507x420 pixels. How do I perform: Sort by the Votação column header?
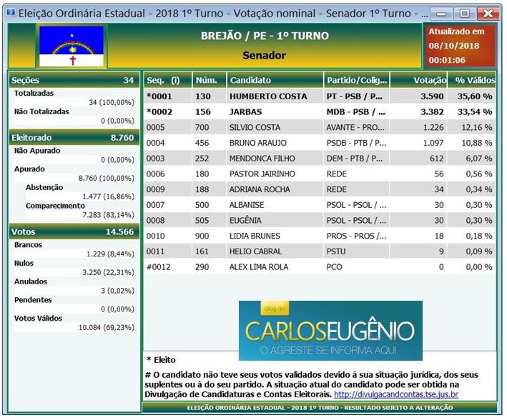click(419, 80)
